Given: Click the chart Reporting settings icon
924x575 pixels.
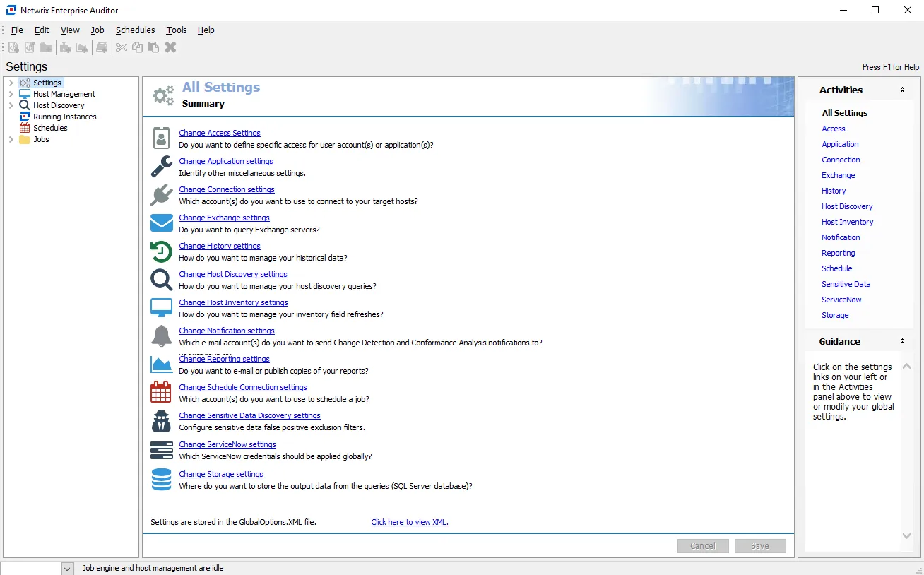Looking at the screenshot, I should click(x=162, y=364).
